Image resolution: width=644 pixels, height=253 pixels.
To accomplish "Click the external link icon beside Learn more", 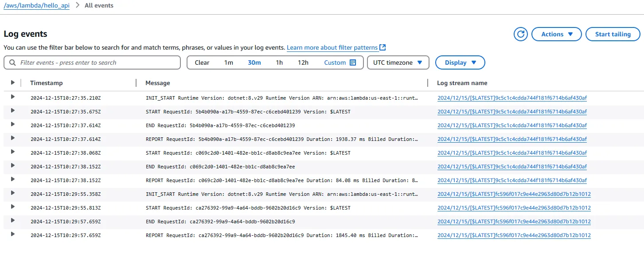I will 383,47.
